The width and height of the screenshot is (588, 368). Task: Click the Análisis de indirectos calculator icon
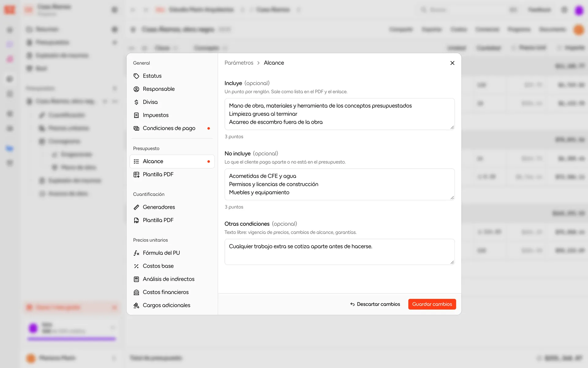[x=136, y=279]
